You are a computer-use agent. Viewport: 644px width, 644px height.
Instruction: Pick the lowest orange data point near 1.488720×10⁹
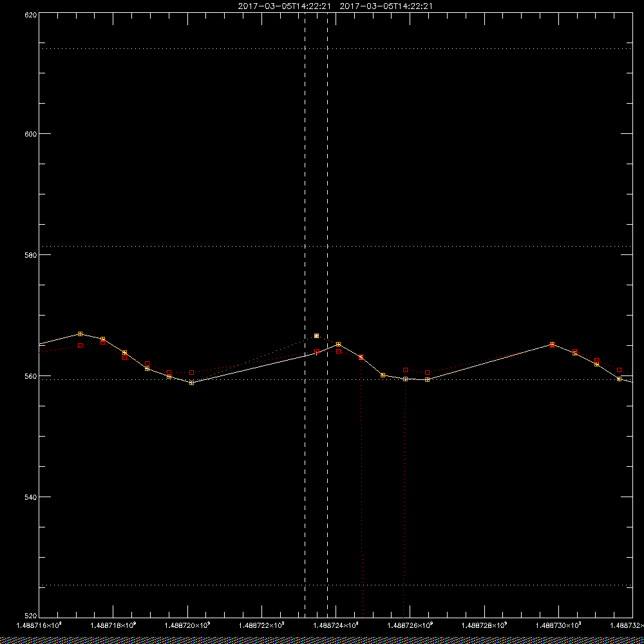(x=191, y=383)
